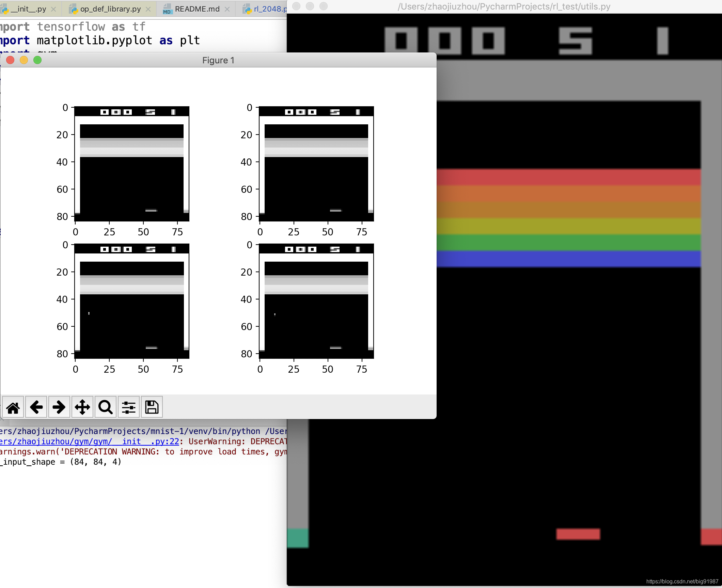Click the green brick row in Breakout
The height and width of the screenshot is (588, 722).
(x=569, y=243)
